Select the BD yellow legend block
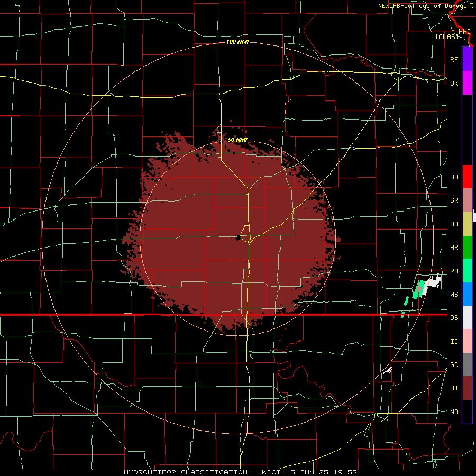 (467, 224)
